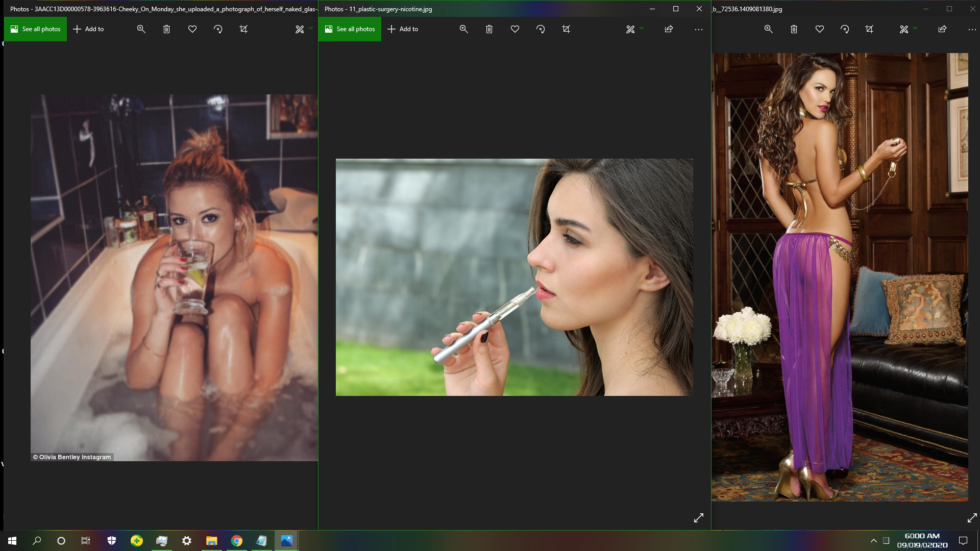Click Edit & Create icon in middle window
Image resolution: width=980 pixels, height=551 pixels.
click(x=630, y=29)
